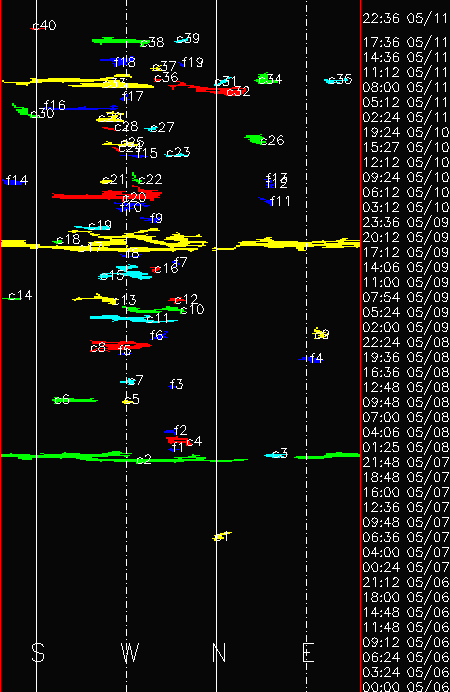Click the 20:12 05/09 time label
The width and height of the screenshot is (450, 692).
click(405, 237)
